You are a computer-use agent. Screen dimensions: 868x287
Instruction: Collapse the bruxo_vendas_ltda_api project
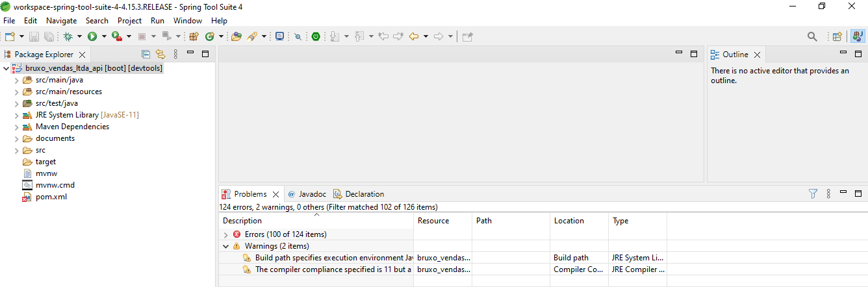[6, 68]
